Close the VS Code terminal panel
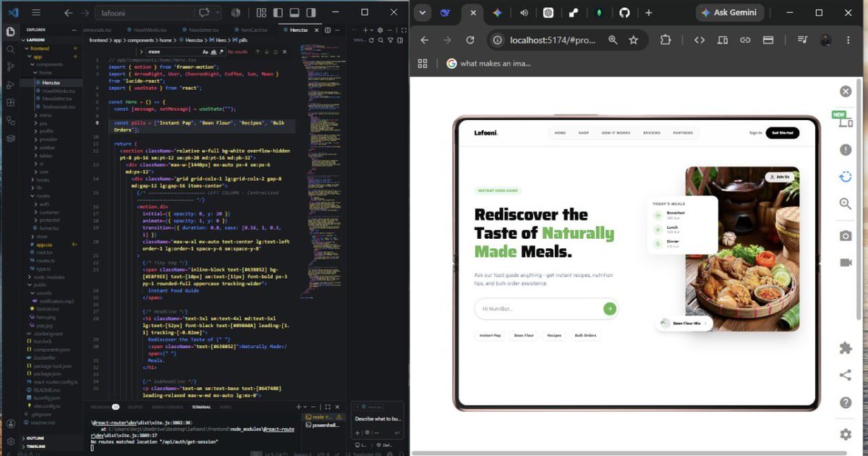The image size is (868, 456). [x=338, y=407]
